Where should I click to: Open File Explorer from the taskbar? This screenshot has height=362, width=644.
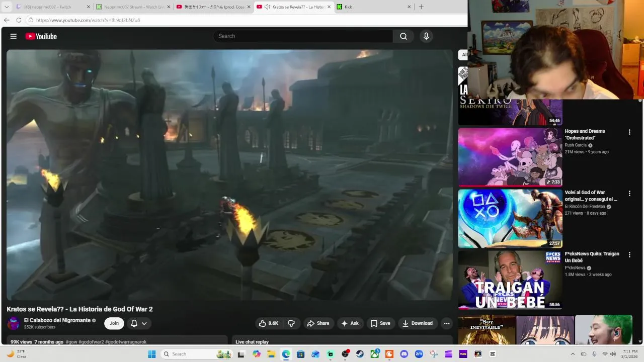pyautogui.click(x=271, y=354)
